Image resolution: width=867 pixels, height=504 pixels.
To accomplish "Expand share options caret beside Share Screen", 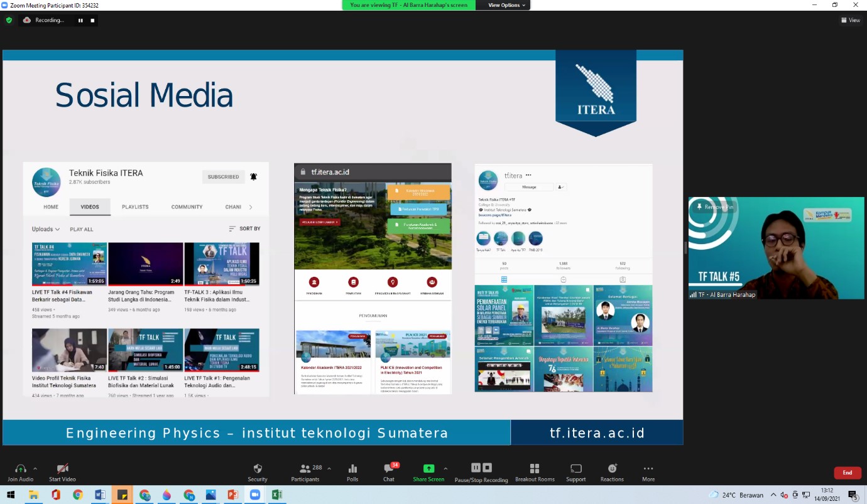I will 445,468.
